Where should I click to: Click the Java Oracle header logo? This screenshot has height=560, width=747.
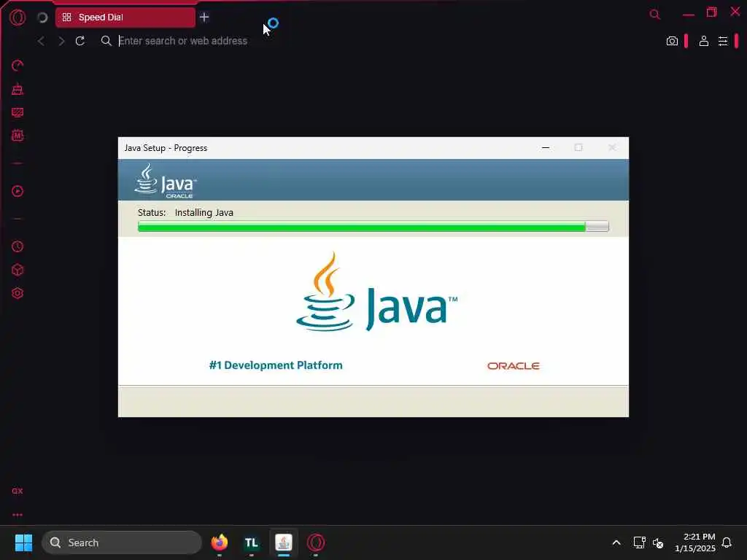(x=166, y=181)
